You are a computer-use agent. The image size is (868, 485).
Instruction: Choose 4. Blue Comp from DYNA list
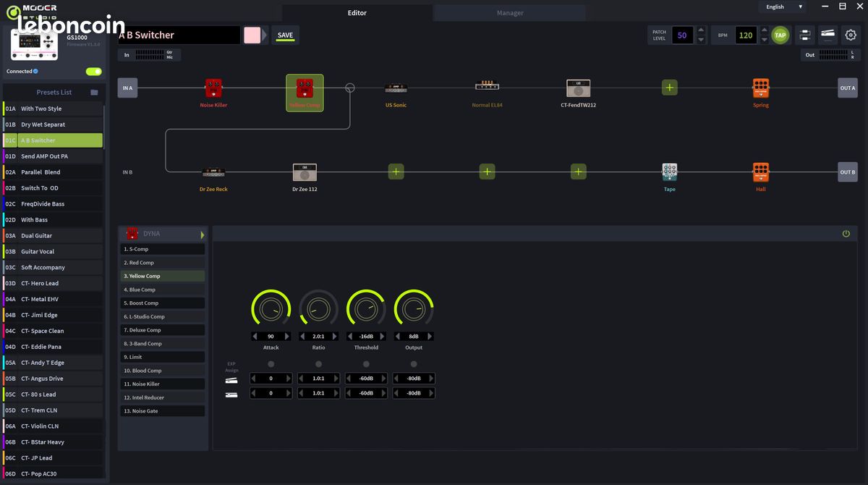pos(163,290)
